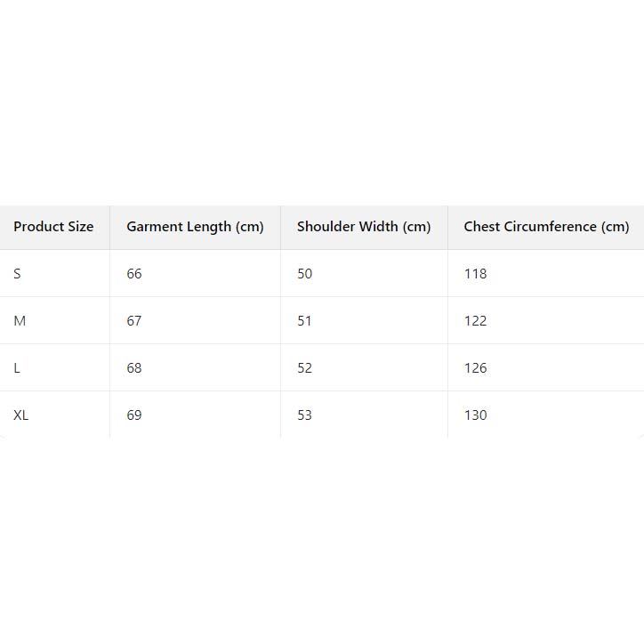Click chest circumference value 130

(x=476, y=415)
